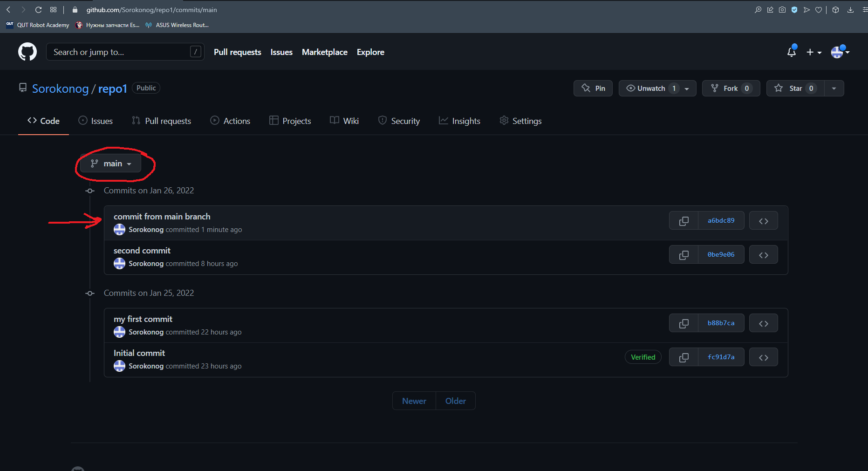Browse repository at commit 0be9e06

[x=763, y=255]
